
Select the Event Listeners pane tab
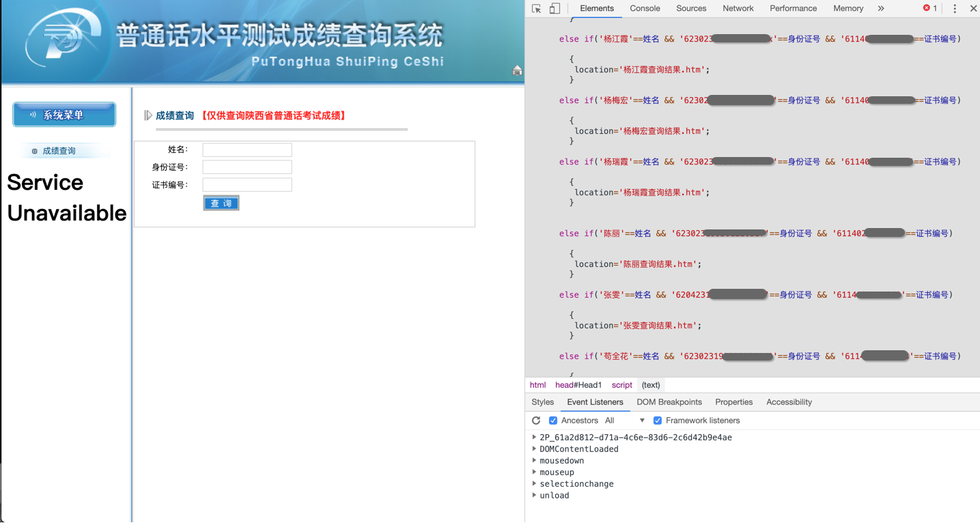click(x=595, y=402)
